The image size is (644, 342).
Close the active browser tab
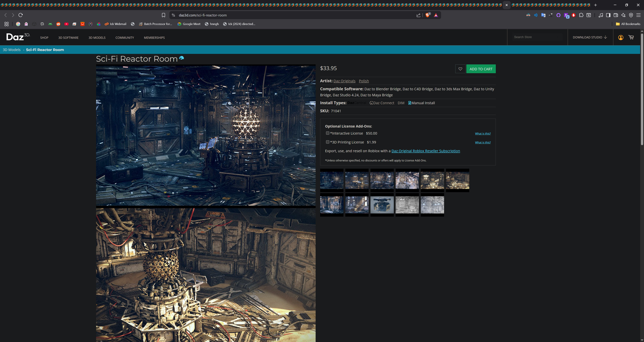[x=506, y=5]
